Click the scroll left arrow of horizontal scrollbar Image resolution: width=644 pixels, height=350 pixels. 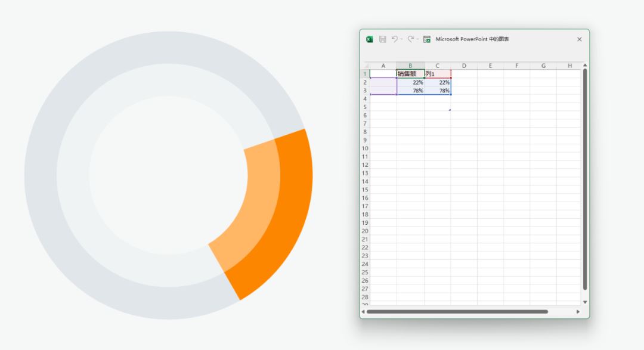pos(363,311)
